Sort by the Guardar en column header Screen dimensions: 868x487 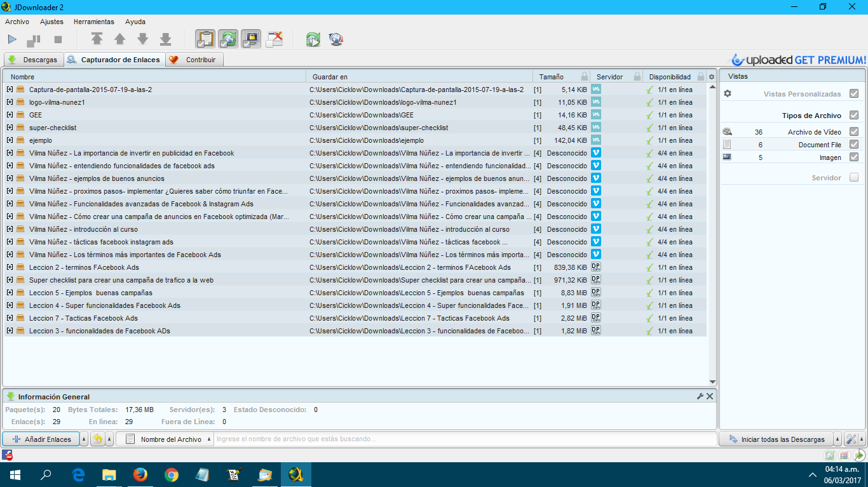tap(419, 77)
